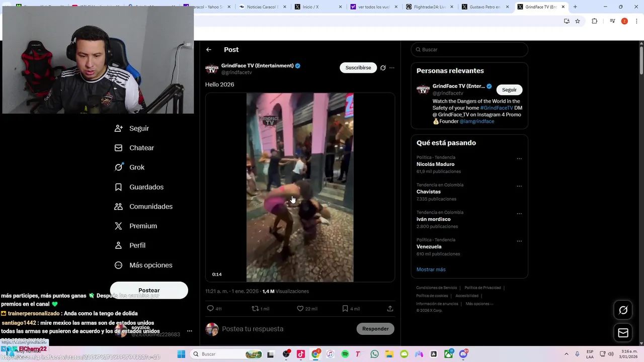Open the #GrindFaceTV hashtag link
This screenshot has height=362, width=644.
[497, 108]
